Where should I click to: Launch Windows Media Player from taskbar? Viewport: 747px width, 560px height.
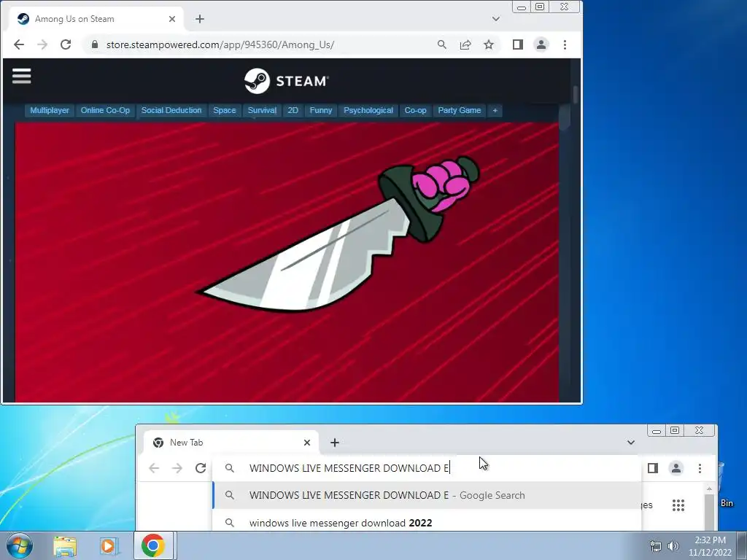click(x=109, y=545)
